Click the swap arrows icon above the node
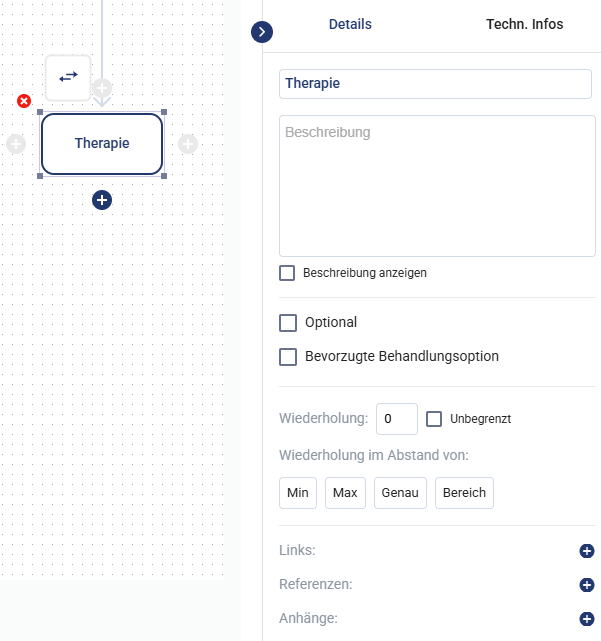Screen dimensions: 601x641 tap(68, 77)
